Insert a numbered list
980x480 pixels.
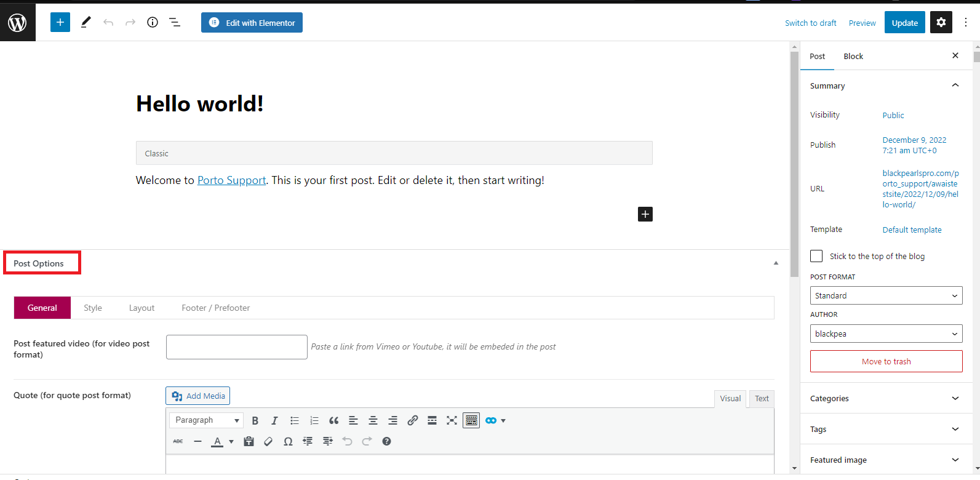click(x=314, y=420)
